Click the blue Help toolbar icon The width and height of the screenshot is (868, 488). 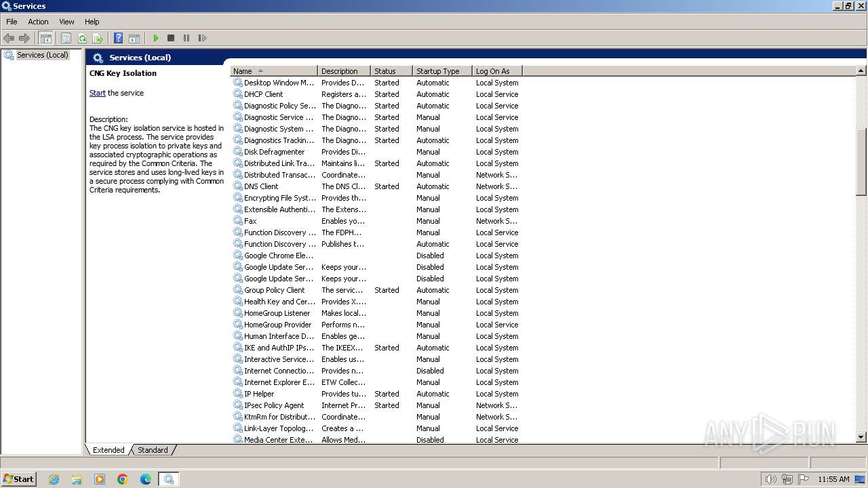point(118,38)
